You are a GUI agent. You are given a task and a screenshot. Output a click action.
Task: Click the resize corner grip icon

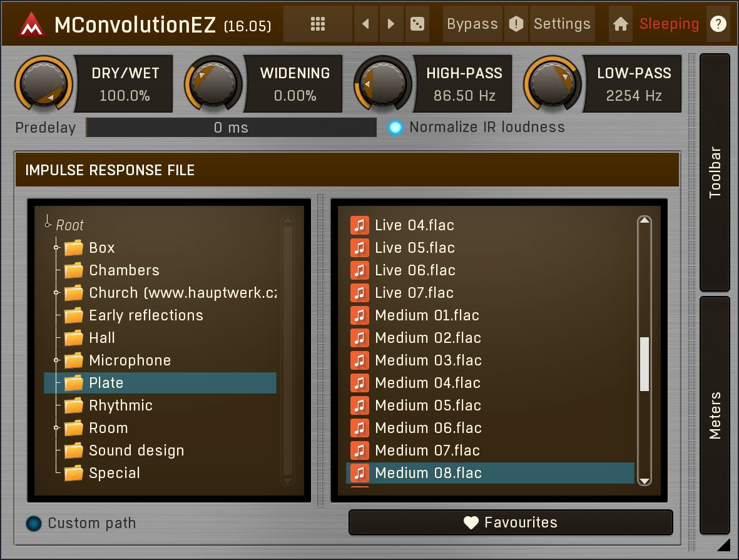click(x=723, y=545)
